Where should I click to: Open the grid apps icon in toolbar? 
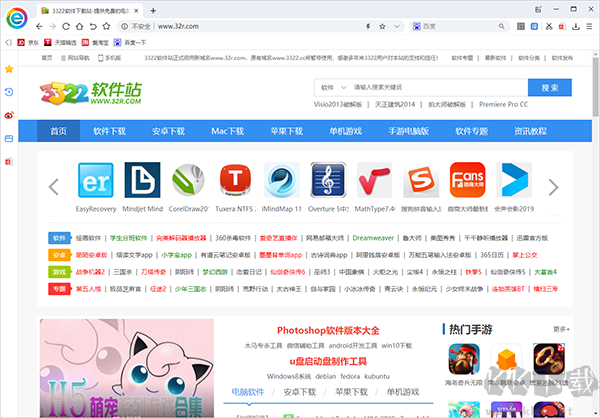(x=521, y=26)
